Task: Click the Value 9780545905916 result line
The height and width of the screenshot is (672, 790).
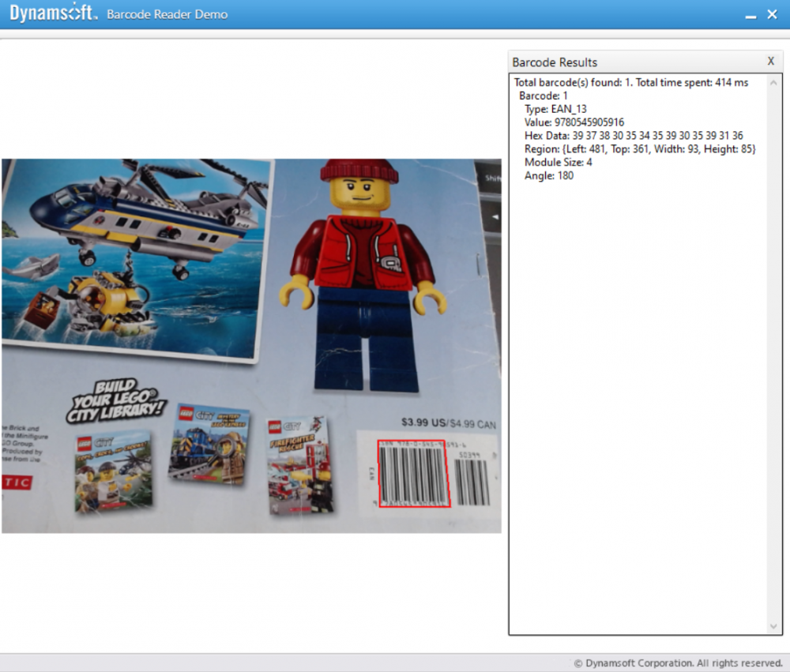Action: [574, 122]
